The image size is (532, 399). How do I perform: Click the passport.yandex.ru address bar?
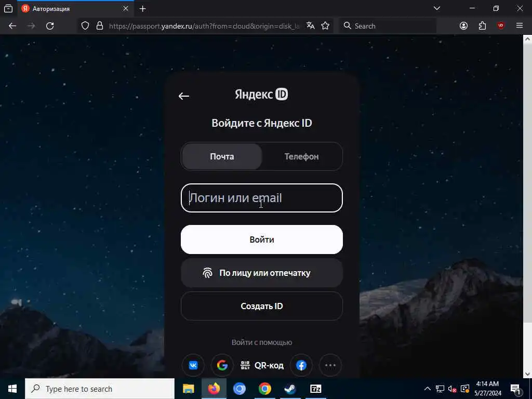tap(204, 26)
